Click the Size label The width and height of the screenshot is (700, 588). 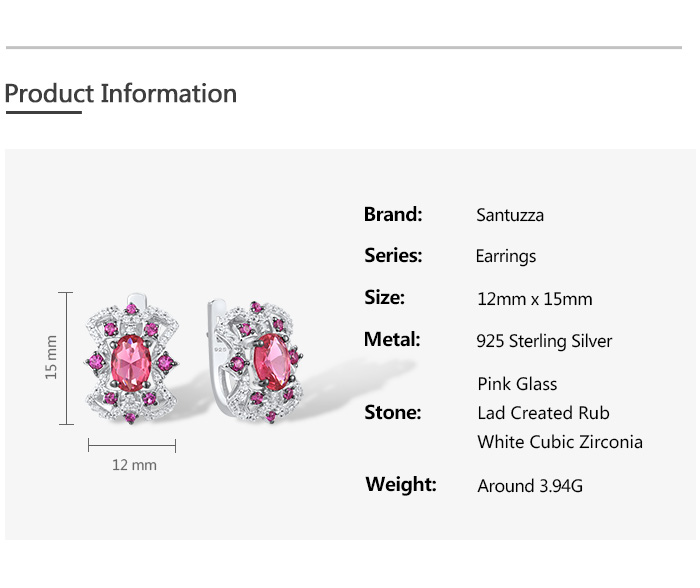[x=384, y=297]
